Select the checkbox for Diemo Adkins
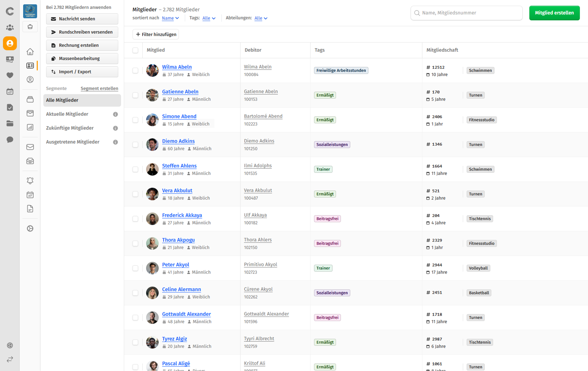 135,145
